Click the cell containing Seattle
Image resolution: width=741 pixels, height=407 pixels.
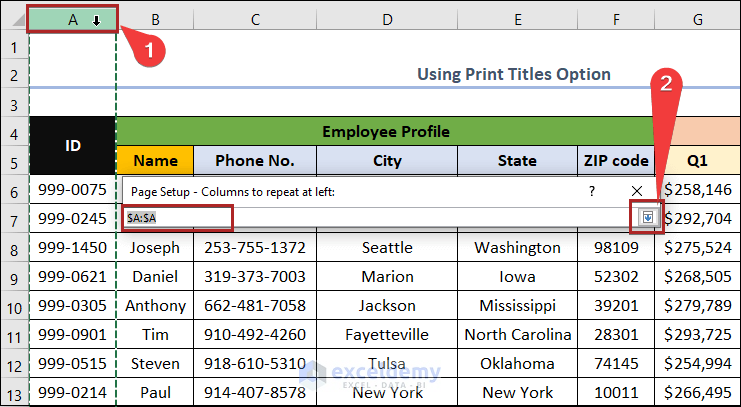(387, 247)
